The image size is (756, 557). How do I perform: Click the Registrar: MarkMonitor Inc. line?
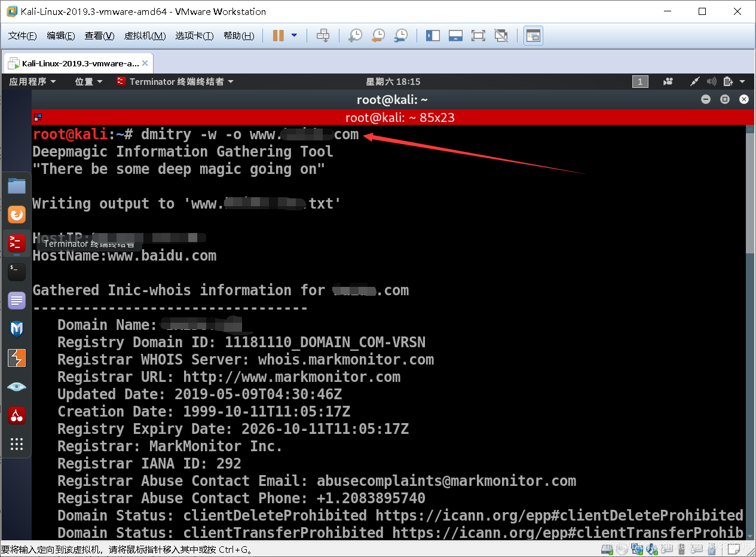coord(170,446)
